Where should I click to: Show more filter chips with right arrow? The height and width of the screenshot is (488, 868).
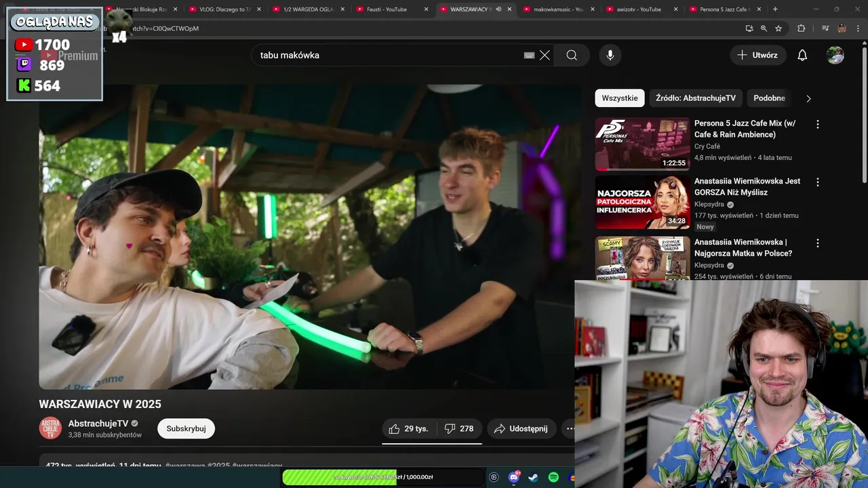(808, 98)
